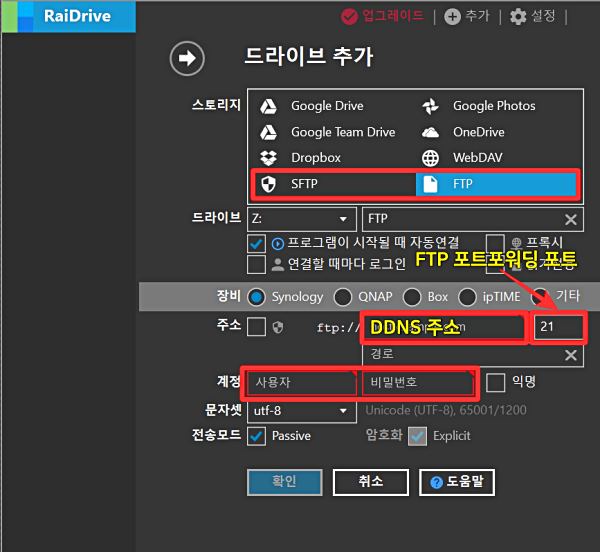The height and width of the screenshot is (552, 600).
Task: Open help with 도움말 button
Action: point(457,482)
